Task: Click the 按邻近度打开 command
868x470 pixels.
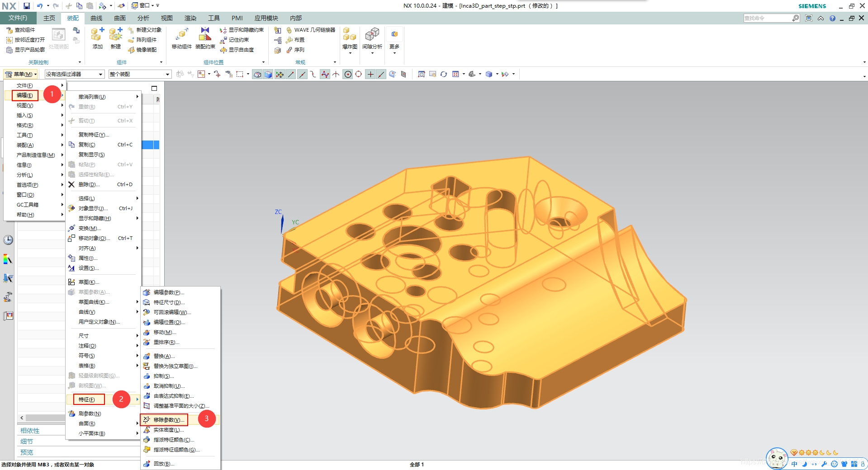Action: coord(26,40)
